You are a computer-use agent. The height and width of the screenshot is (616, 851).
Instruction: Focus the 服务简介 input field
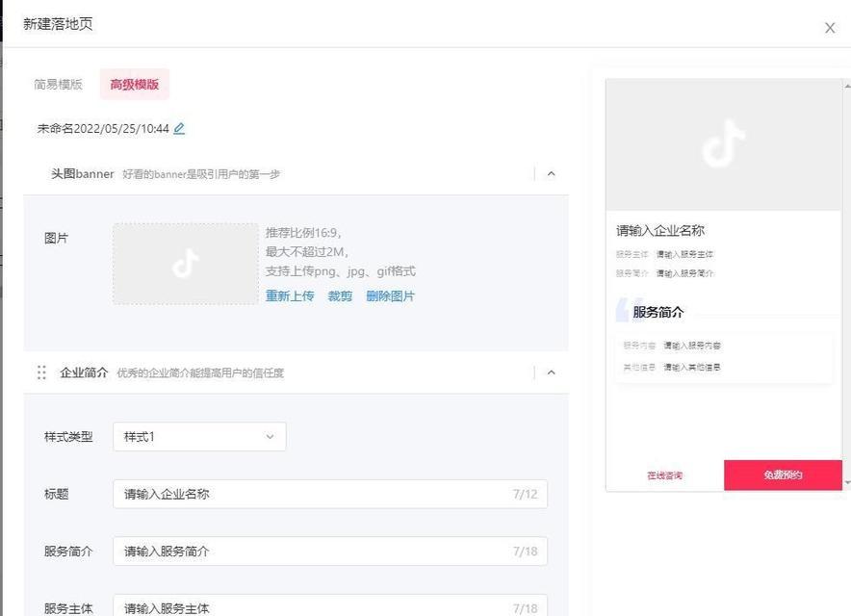(x=330, y=552)
